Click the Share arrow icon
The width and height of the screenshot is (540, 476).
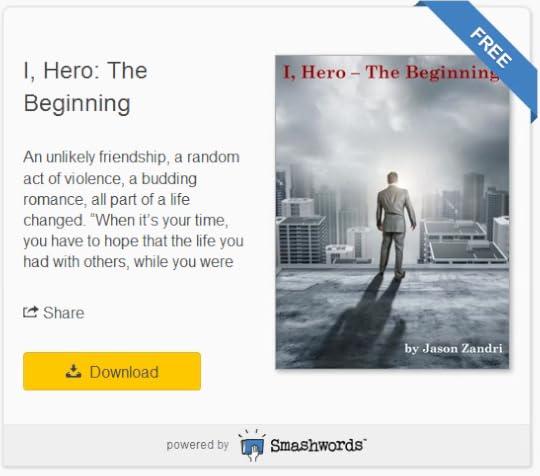pos(30,312)
